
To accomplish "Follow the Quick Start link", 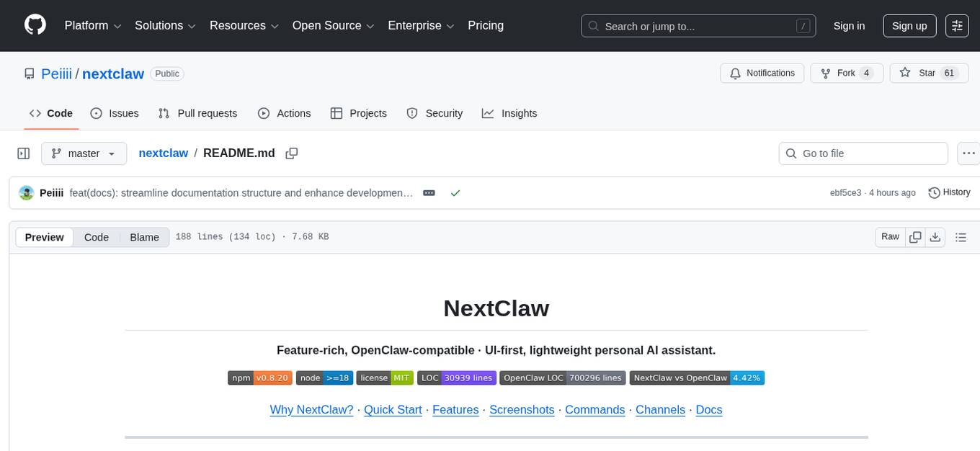I will (392, 409).
